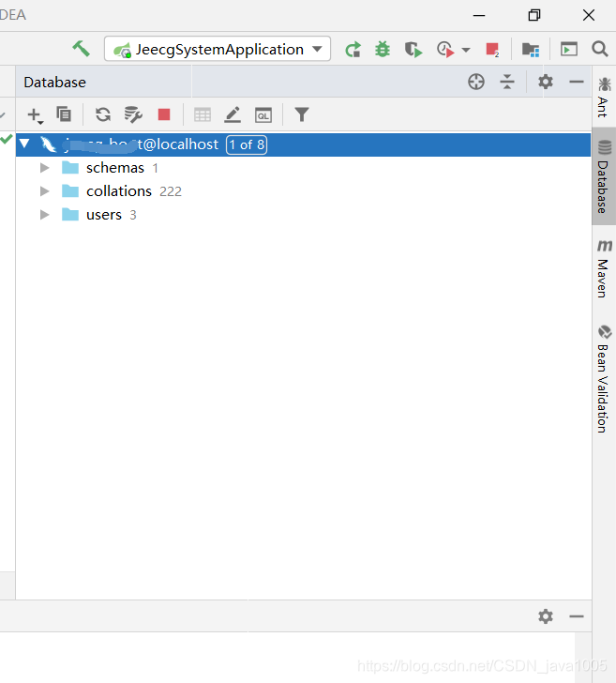Screen dimensions: 616x683
Task: Open the JeecgSystemApplication run configuration dropdown
Action: (x=218, y=49)
